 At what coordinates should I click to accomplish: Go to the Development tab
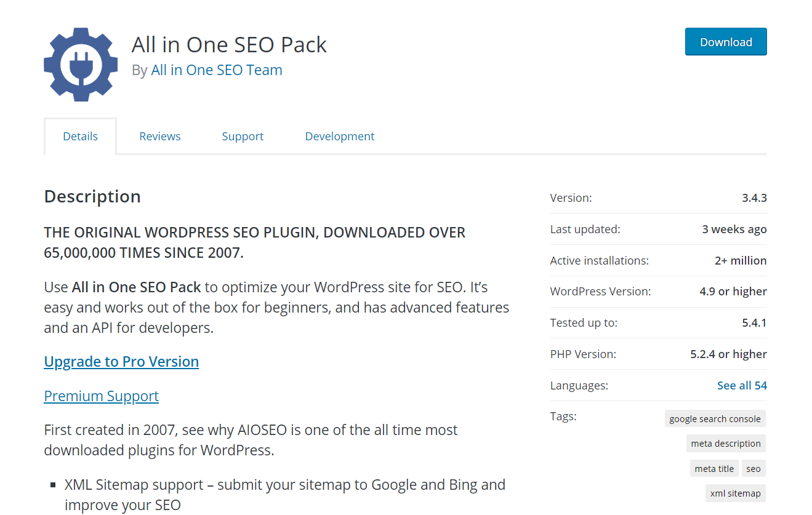[340, 136]
